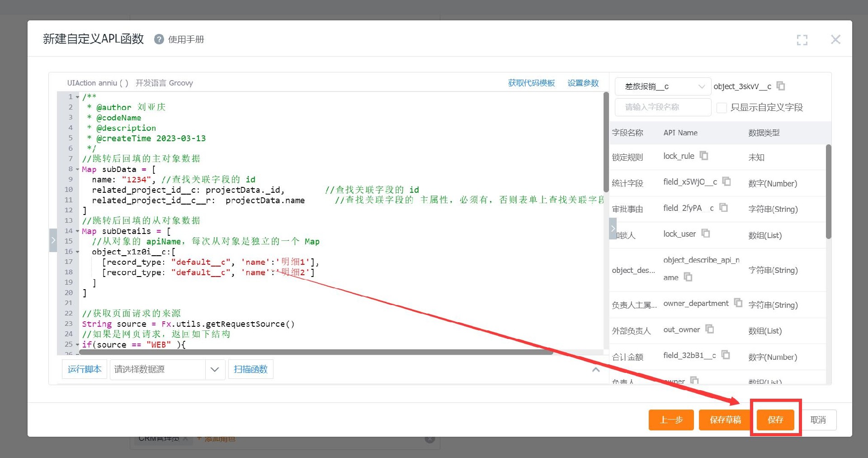Fold the subDetails map at line 14
This screenshot has width=868, height=458.
click(78, 231)
